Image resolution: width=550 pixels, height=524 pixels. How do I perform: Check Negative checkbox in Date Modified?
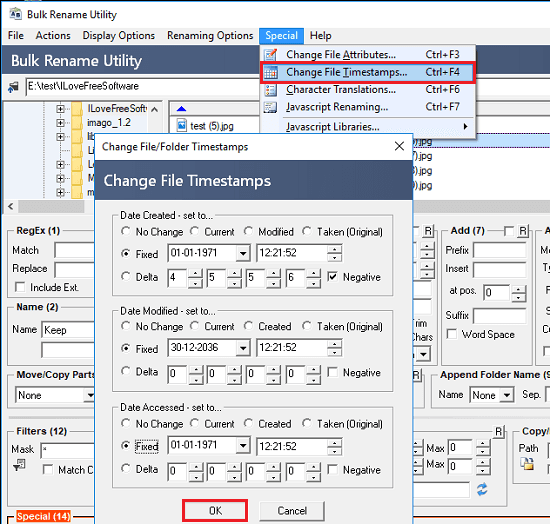333,372
